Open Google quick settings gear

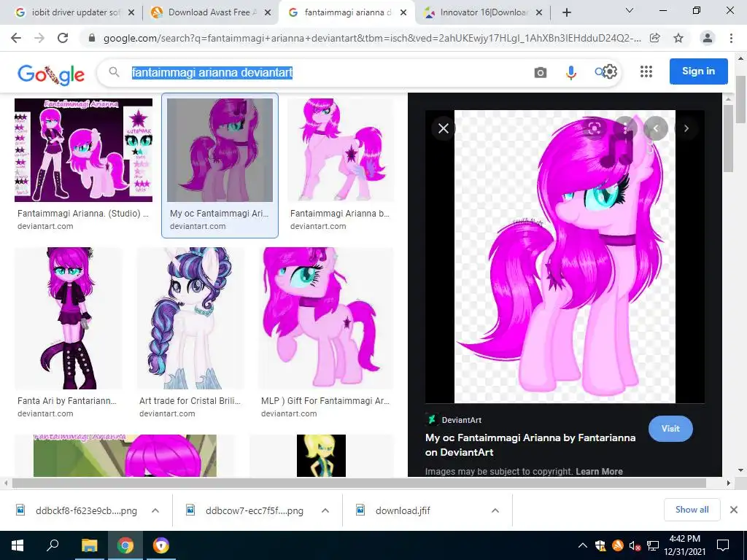pos(611,72)
